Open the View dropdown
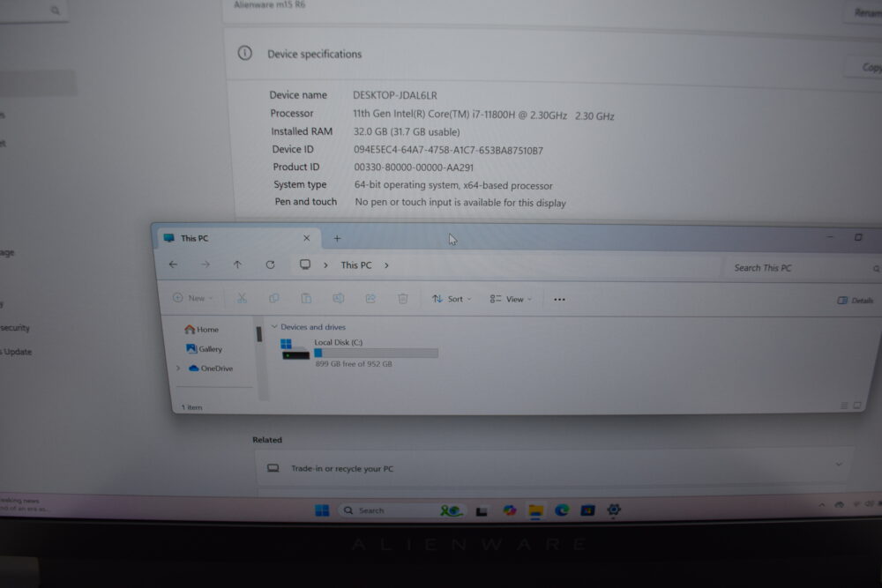Screen dimensions: 882x588 [511, 299]
